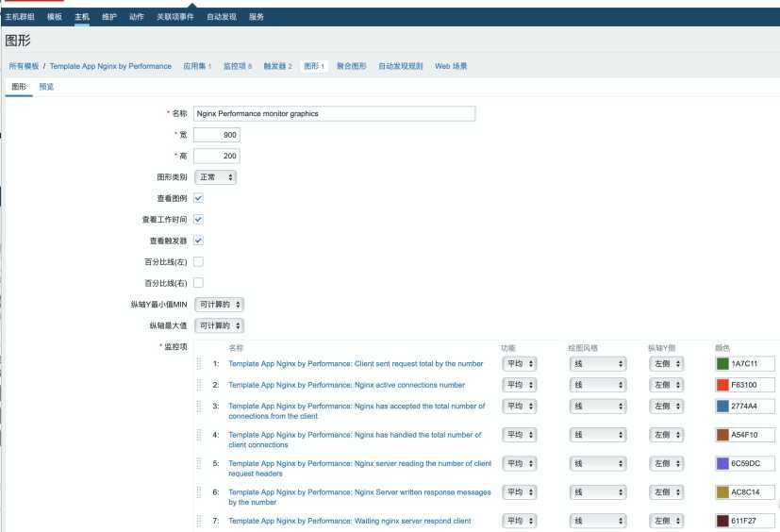
Task: Open the 图形类别 dropdown
Action: point(215,177)
